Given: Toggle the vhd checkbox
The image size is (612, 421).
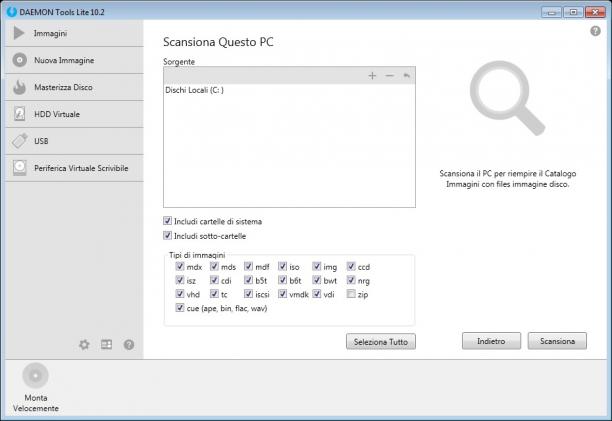Looking at the screenshot, I should (x=180, y=293).
